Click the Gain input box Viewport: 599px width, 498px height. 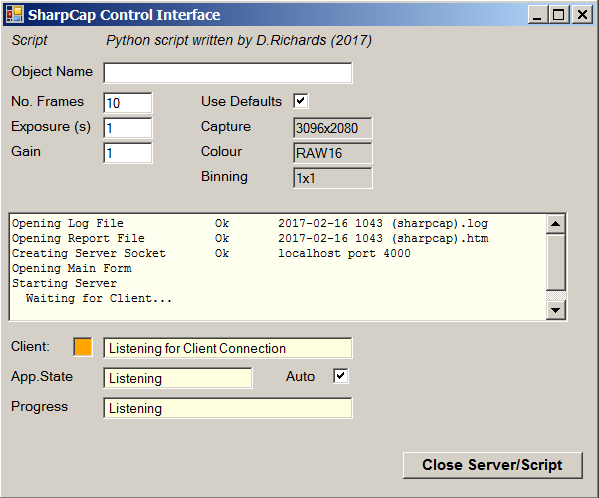128,153
